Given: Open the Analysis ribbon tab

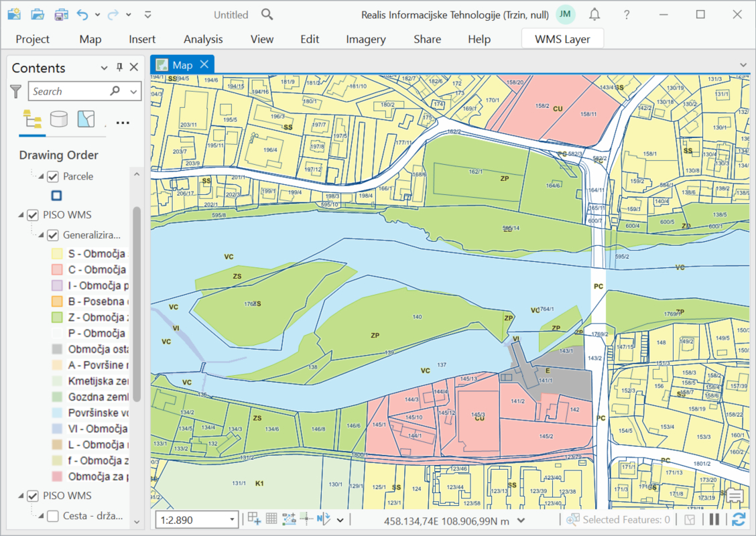Looking at the screenshot, I should pos(203,39).
